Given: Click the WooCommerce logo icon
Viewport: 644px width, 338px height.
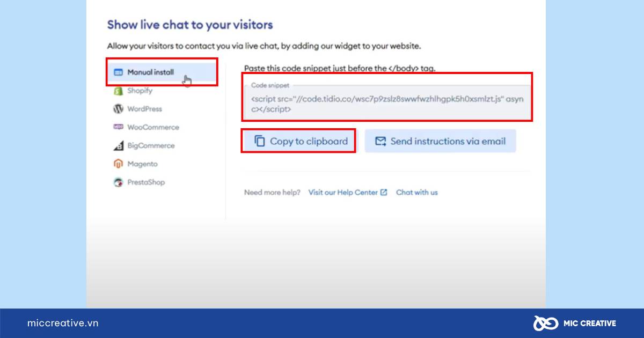Looking at the screenshot, I should 119,127.
